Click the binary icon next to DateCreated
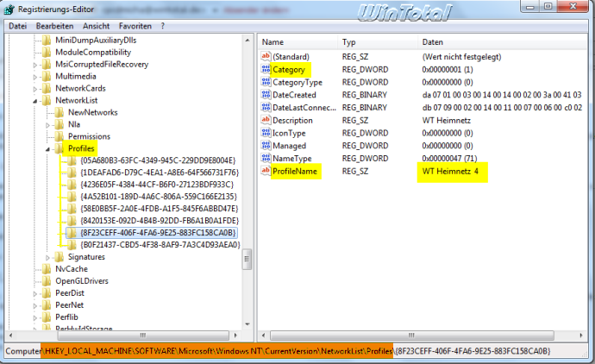 tap(266, 95)
